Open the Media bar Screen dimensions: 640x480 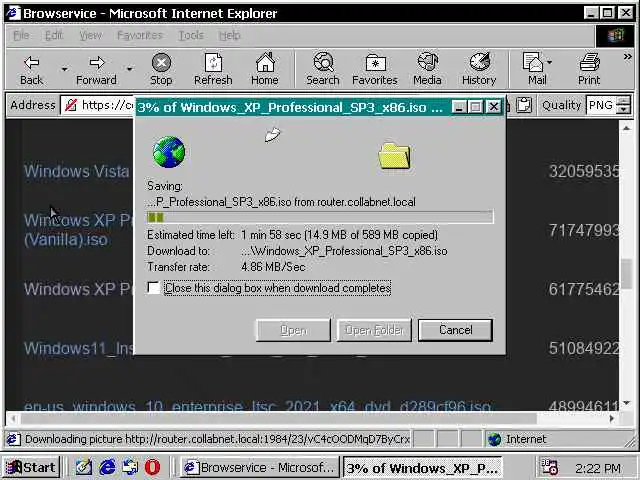point(427,69)
